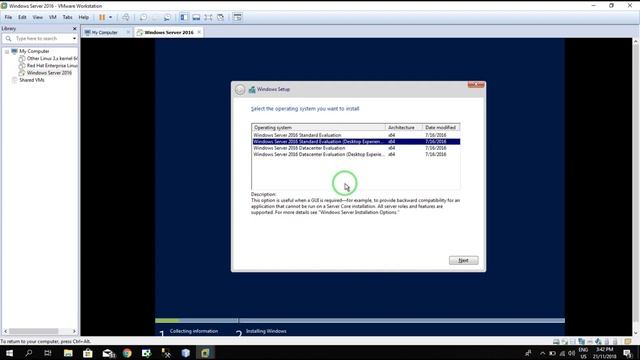640x360 pixels.
Task: Show hidden system tray icons
Action: (x=542, y=353)
